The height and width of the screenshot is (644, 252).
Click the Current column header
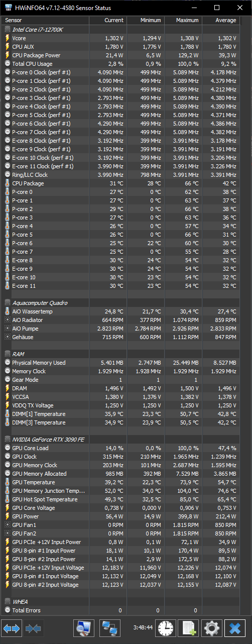click(x=107, y=21)
